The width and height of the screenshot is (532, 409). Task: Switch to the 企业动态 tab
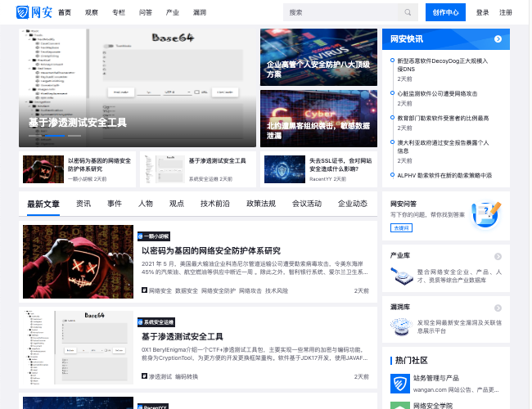353,204
